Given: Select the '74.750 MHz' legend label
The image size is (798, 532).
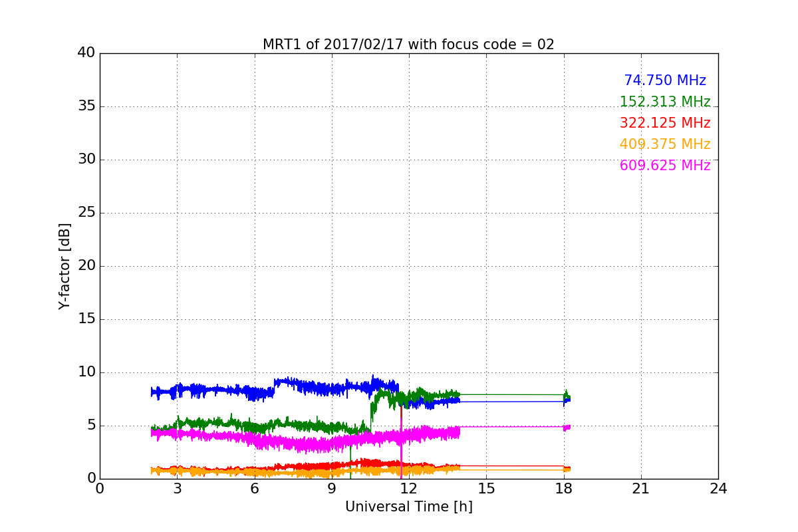Looking at the screenshot, I should pos(665,80).
